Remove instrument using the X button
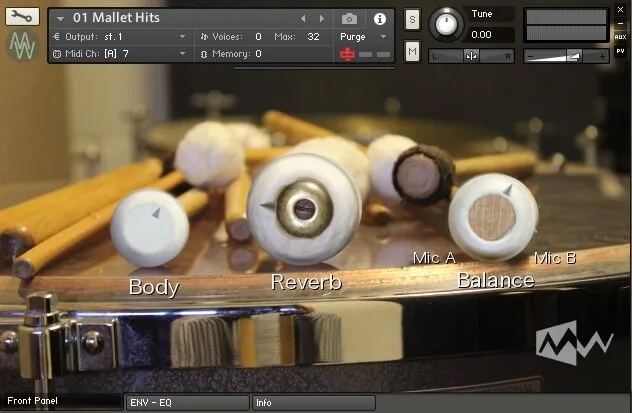Viewport: 632px width, 413px height. (620, 9)
